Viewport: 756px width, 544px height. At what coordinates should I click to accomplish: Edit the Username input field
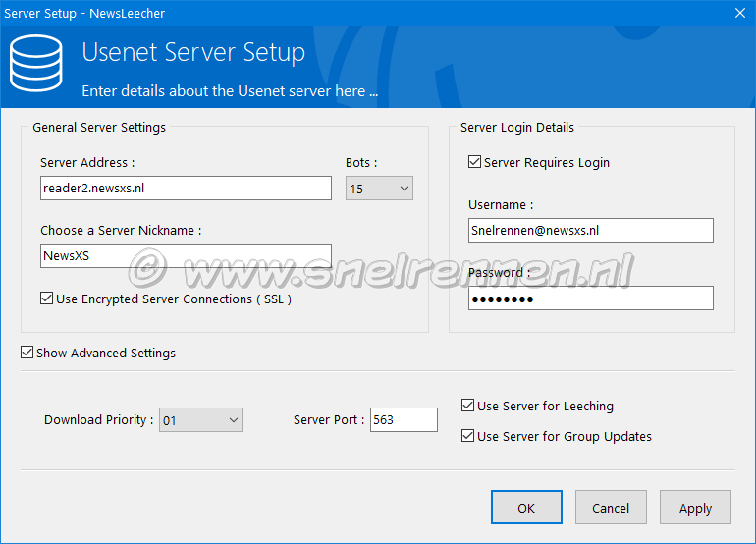click(x=591, y=231)
